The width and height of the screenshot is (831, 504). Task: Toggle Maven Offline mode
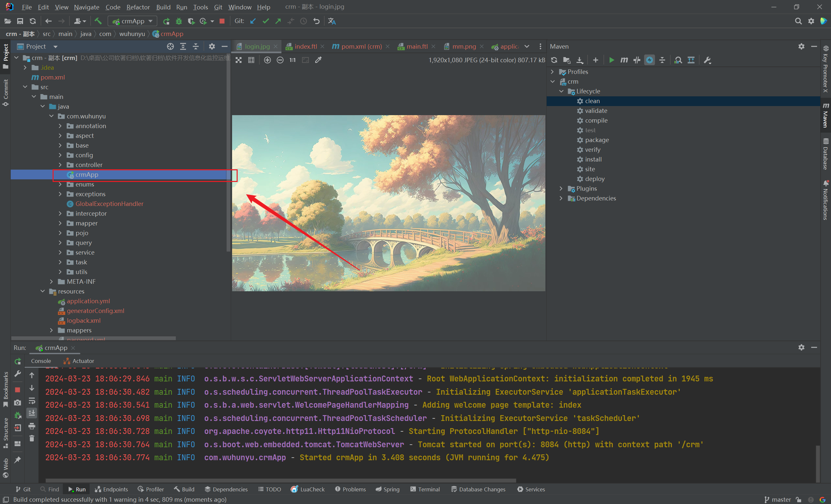tap(637, 60)
